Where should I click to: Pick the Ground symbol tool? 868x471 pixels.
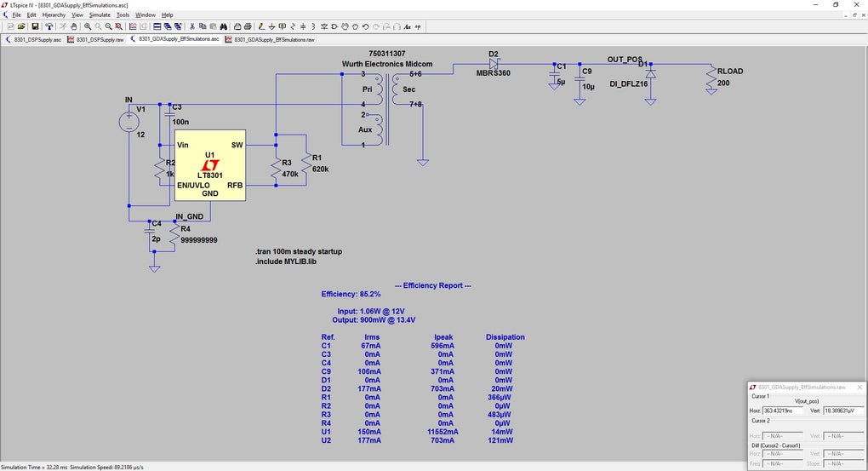pyautogui.click(x=271, y=26)
